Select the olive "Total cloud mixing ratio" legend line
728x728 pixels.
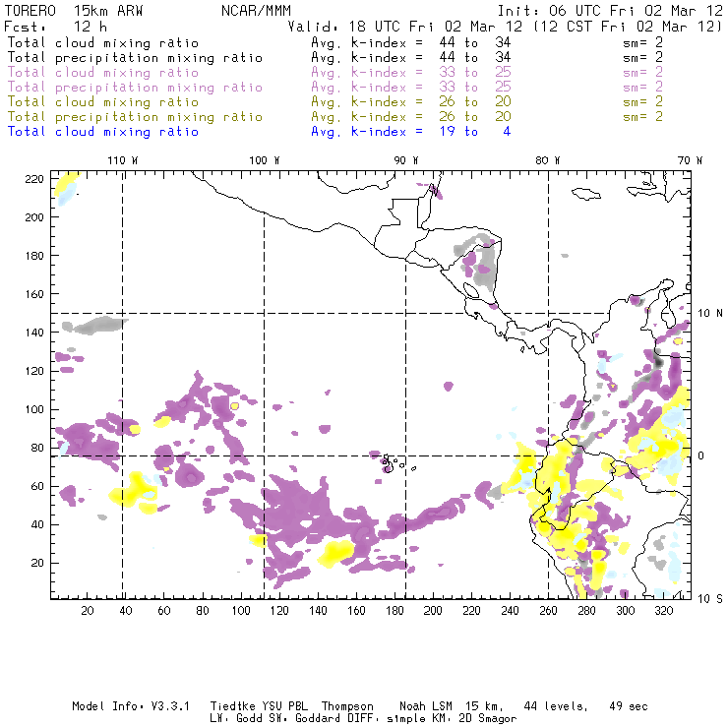click(103, 102)
